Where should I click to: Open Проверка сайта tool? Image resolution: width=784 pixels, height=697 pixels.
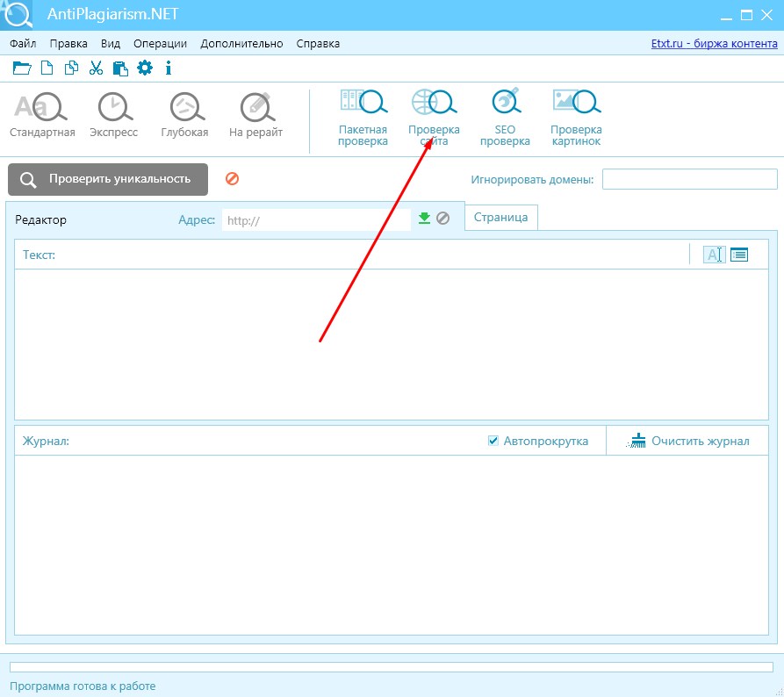pyautogui.click(x=434, y=118)
